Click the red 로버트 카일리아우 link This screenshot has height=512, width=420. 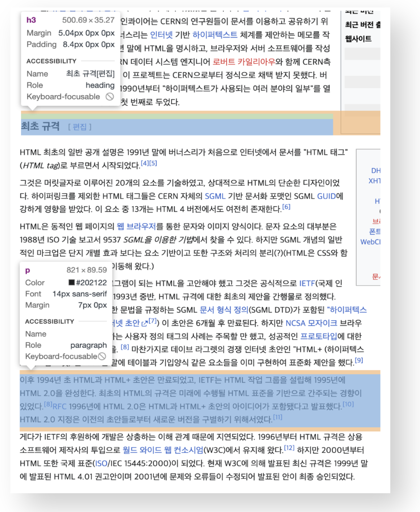pyautogui.click(x=244, y=62)
